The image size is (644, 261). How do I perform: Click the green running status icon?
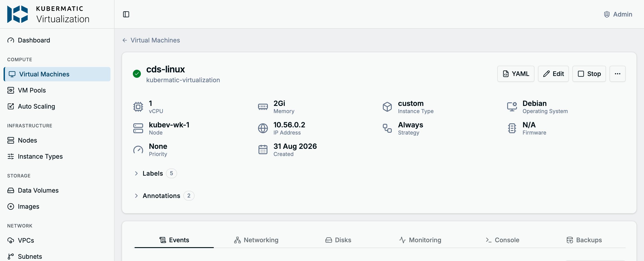[x=137, y=74]
